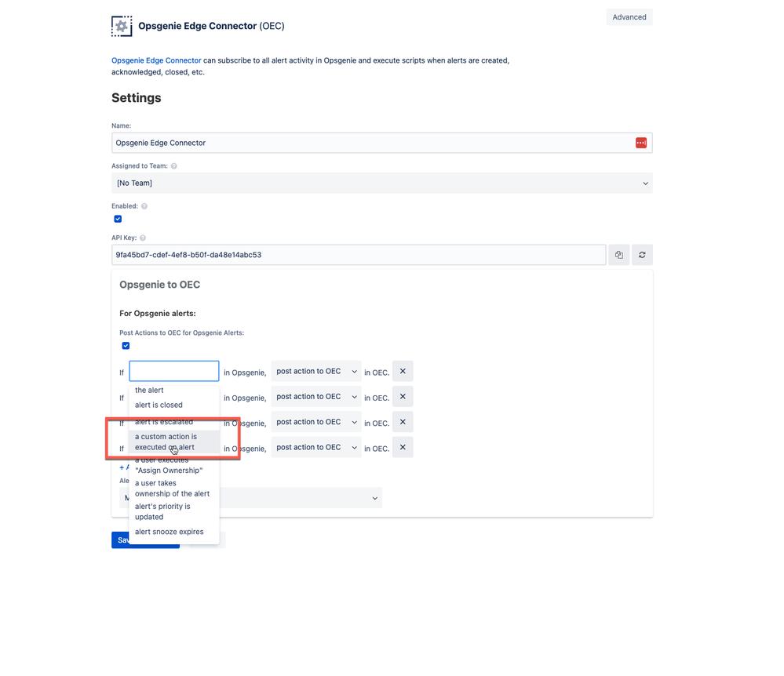
Task: Show help icon next to API Key
Action: pyautogui.click(x=143, y=238)
